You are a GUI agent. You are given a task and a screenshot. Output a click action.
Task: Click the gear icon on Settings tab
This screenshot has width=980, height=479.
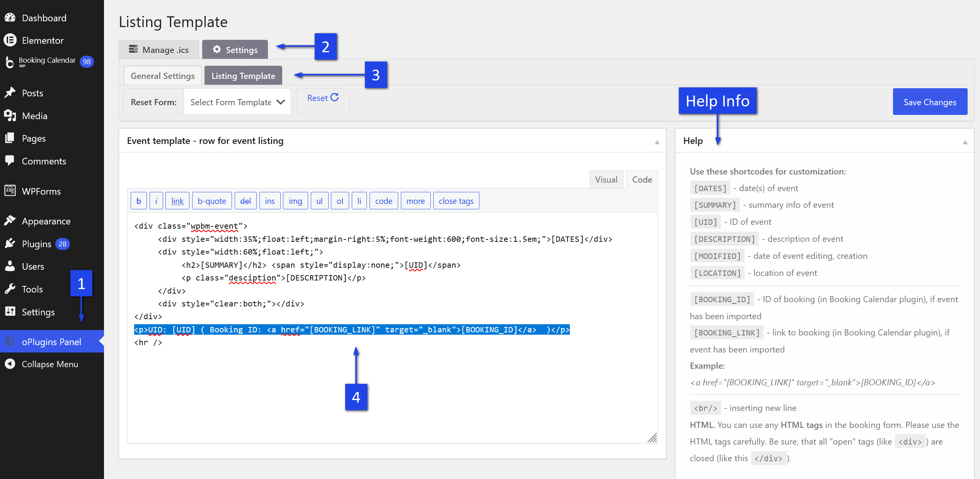tap(217, 49)
